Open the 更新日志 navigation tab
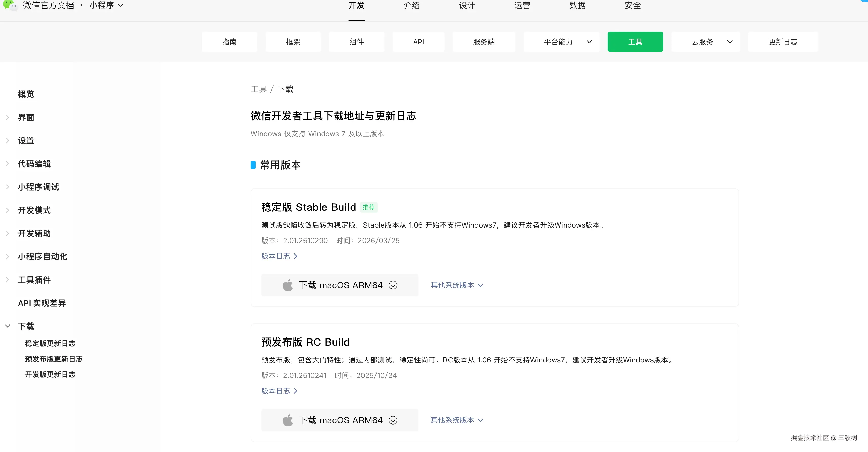868x452 pixels. pos(783,42)
